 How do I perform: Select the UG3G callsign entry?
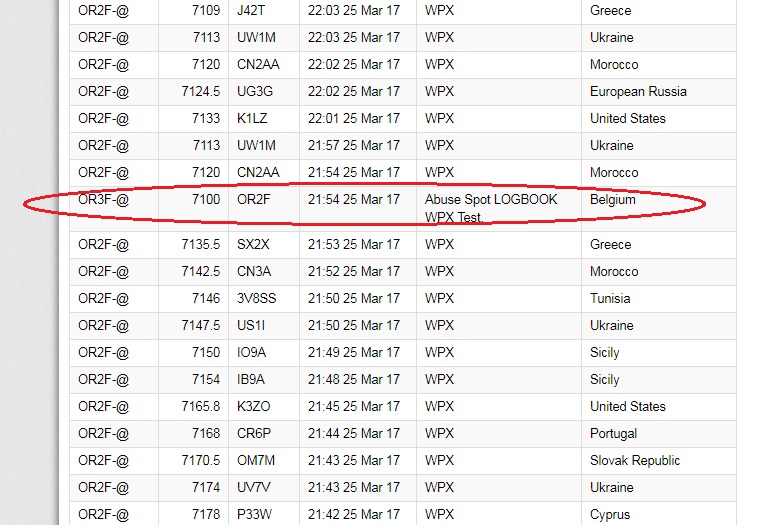[253, 91]
